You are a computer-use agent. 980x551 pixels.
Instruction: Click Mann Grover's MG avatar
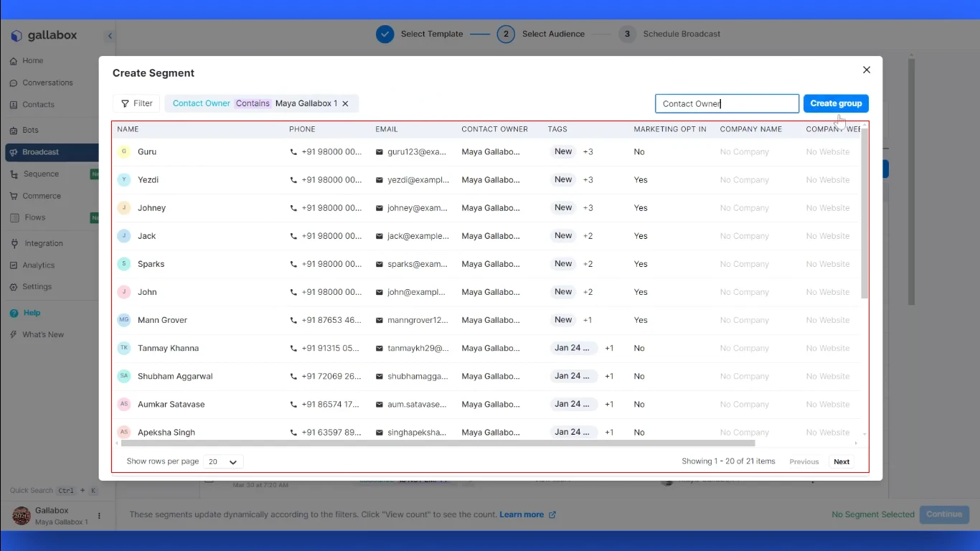point(124,320)
